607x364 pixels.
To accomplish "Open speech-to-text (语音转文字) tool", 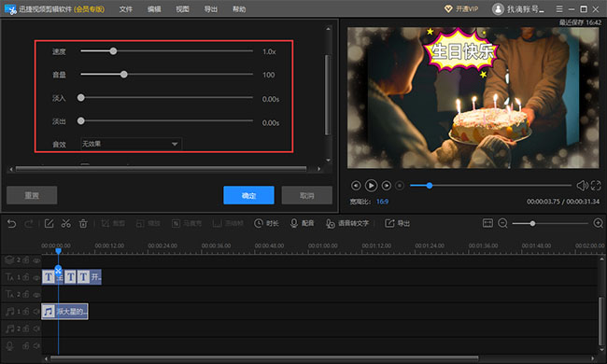I will click(x=347, y=224).
